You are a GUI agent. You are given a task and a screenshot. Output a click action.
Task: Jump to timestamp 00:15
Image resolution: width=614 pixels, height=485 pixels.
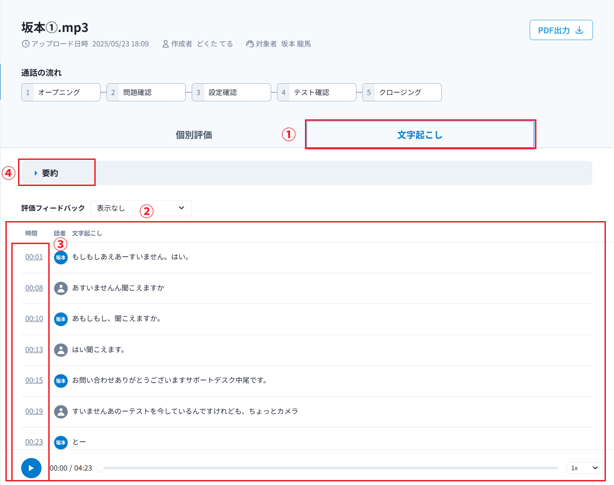click(x=34, y=380)
